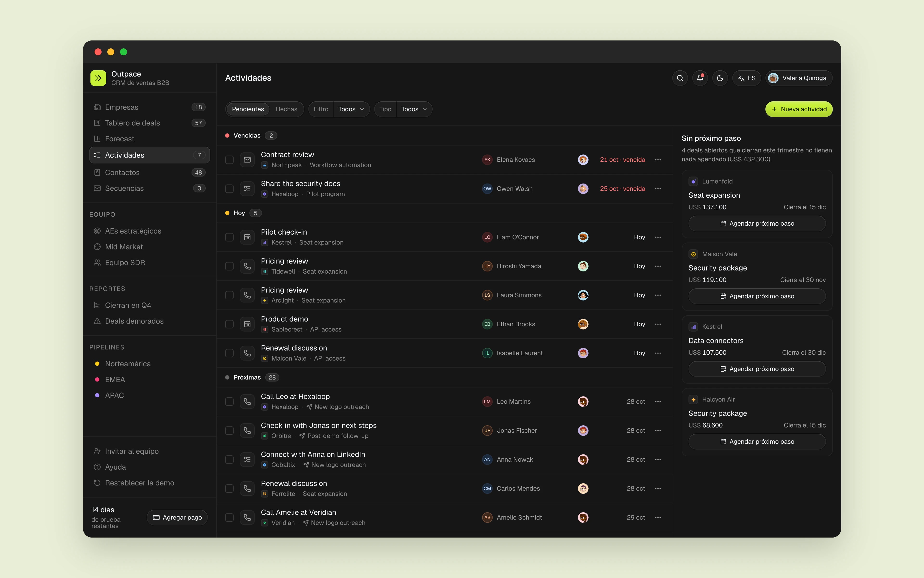Open the search icon in header
Screen dimensions: 924x578
pos(680,78)
